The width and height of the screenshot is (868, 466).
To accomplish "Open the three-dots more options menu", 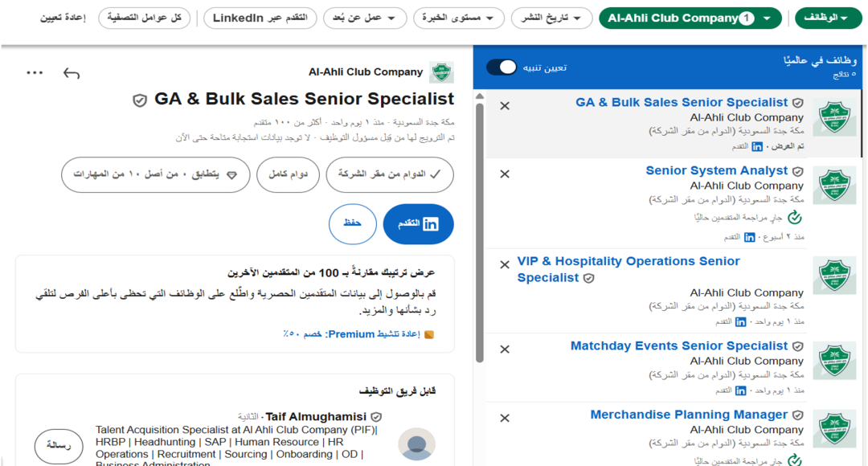I will [35, 73].
